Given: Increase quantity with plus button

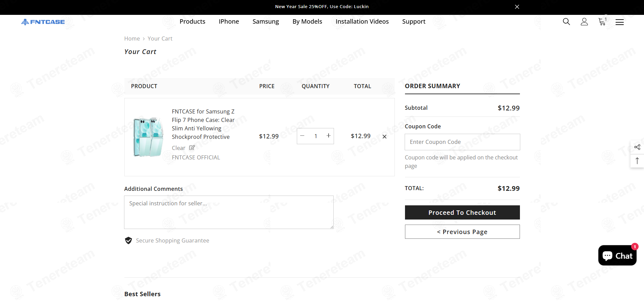Looking at the screenshot, I should [x=328, y=136].
